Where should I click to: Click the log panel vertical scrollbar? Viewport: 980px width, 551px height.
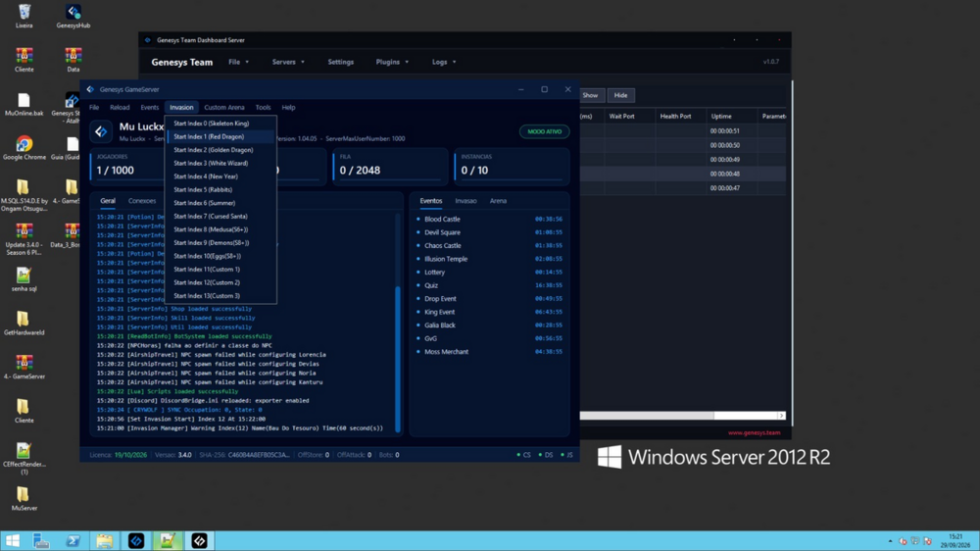[x=397, y=358]
